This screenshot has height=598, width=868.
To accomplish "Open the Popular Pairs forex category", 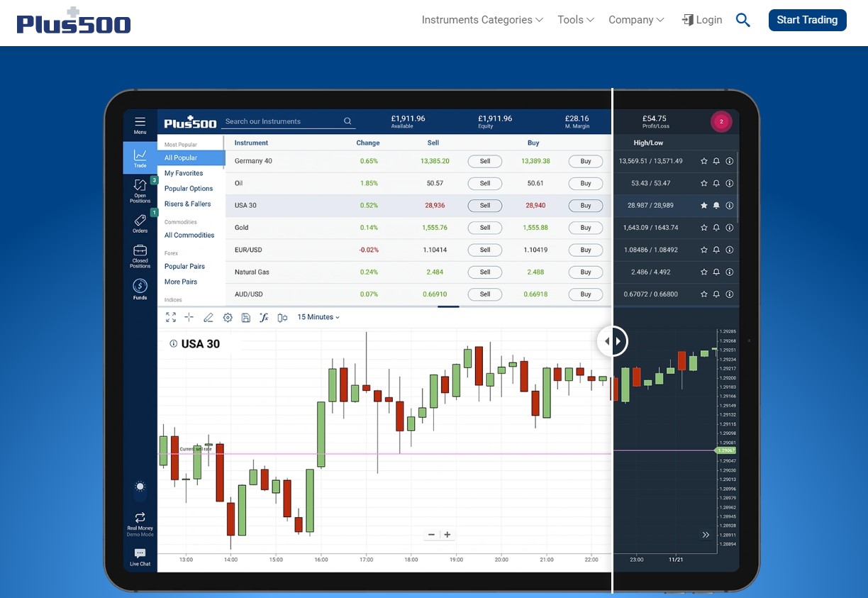I will 184,267.
